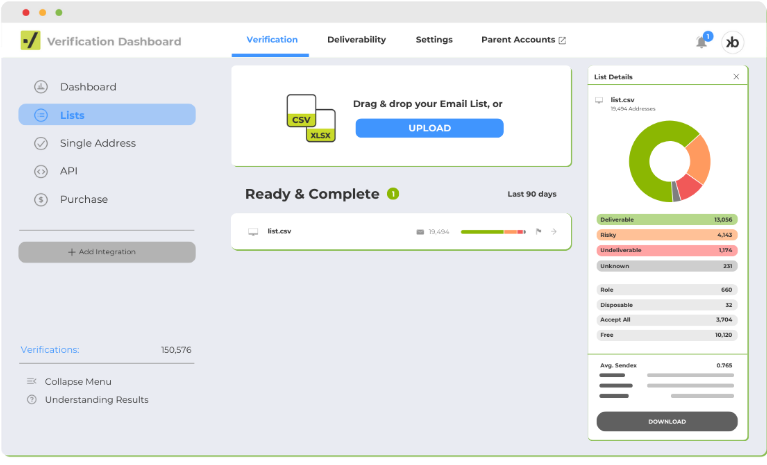
Task: Select the Role 660 row
Action: (x=667, y=290)
